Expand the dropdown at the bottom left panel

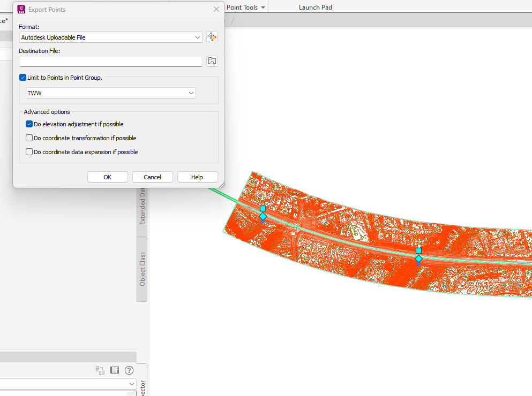point(131,384)
